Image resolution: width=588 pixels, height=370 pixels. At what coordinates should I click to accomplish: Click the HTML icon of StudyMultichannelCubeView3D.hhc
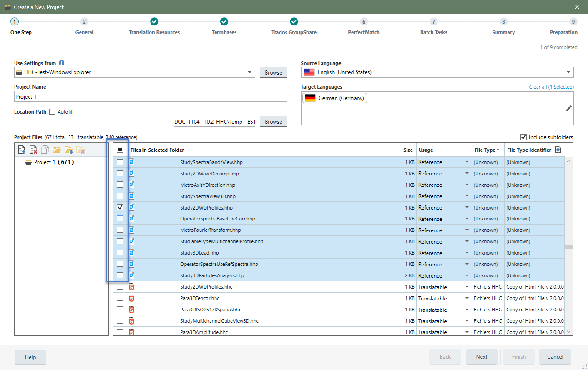point(131,321)
